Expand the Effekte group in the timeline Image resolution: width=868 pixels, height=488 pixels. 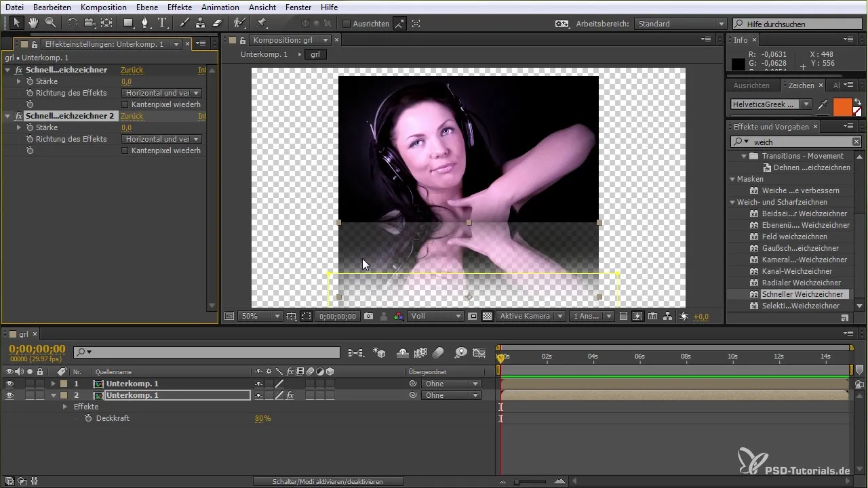pyautogui.click(x=65, y=407)
